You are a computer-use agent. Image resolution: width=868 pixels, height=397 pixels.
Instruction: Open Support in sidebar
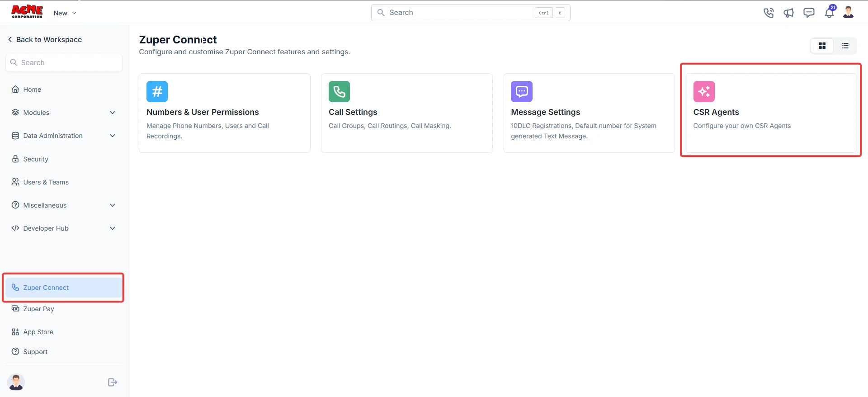click(x=64, y=352)
